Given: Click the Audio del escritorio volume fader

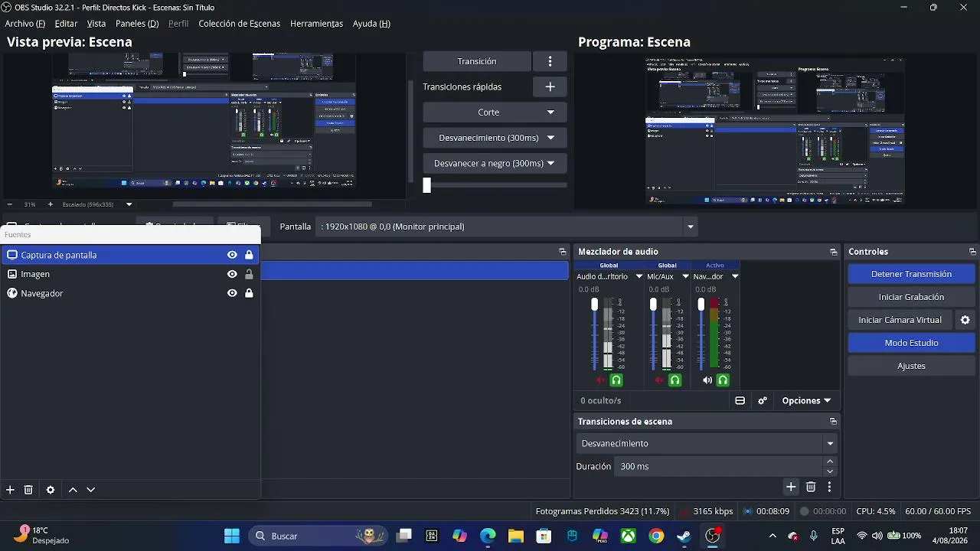Looking at the screenshot, I should (594, 305).
